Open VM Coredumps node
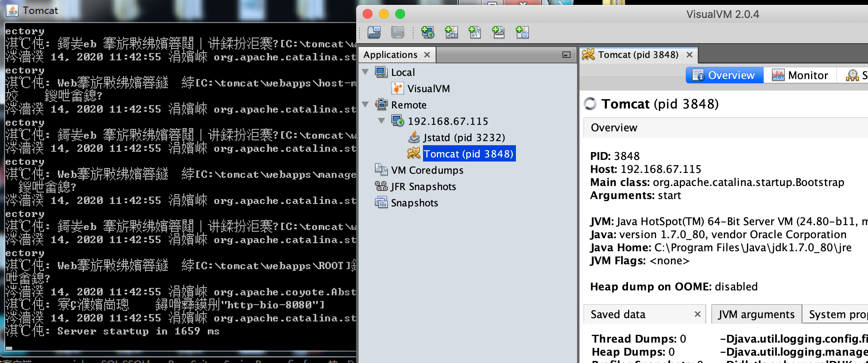Viewport: 868px width, 363px height. (427, 170)
